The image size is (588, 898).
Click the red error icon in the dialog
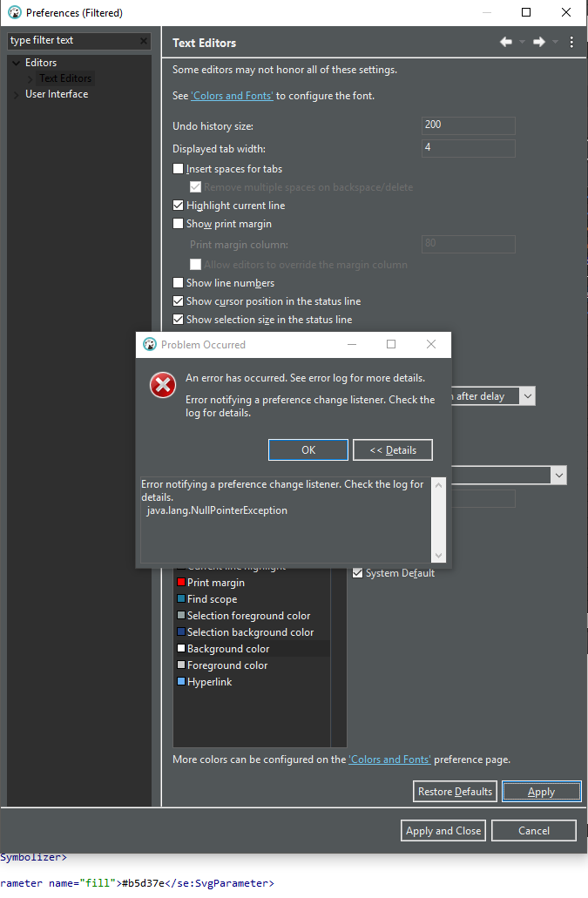pyautogui.click(x=163, y=386)
